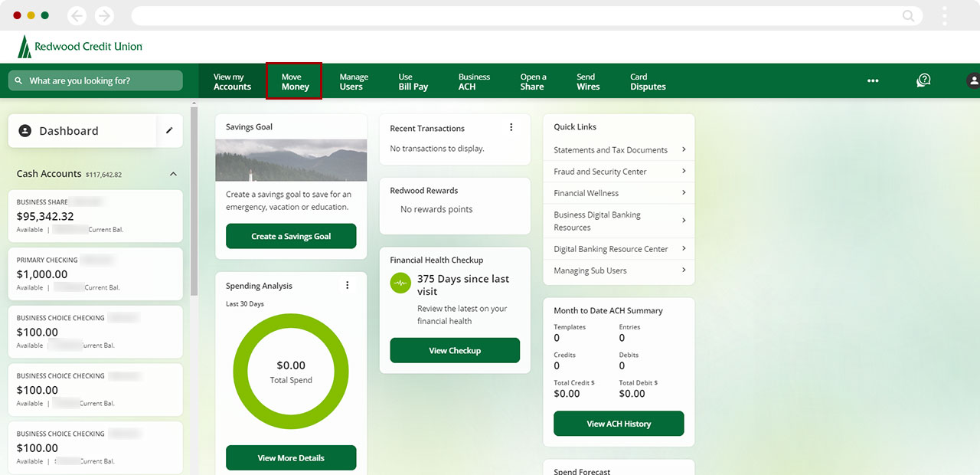Open the browser three-dot menu
980x475 pixels.
point(945,15)
